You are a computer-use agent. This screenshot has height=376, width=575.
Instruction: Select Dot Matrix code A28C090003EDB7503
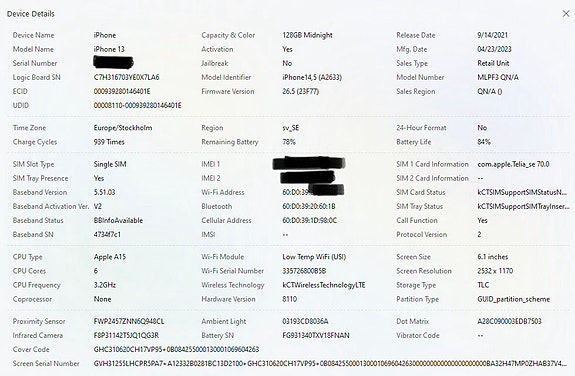point(509,321)
